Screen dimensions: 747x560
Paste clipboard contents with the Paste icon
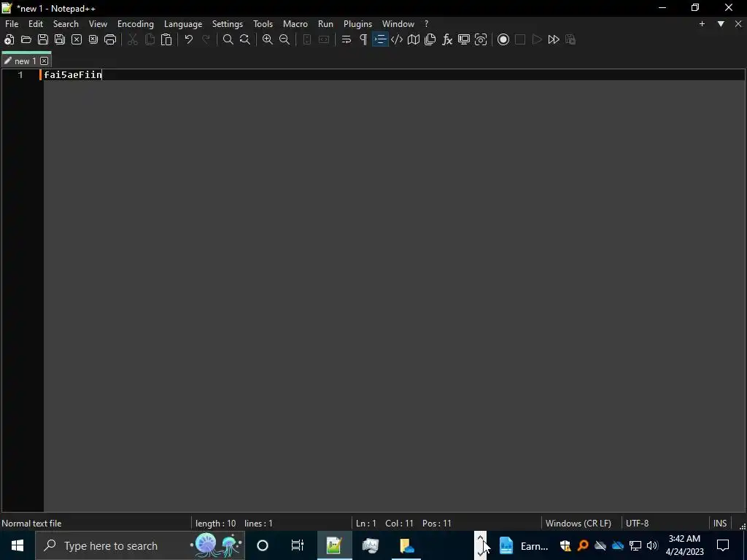(166, 39)
